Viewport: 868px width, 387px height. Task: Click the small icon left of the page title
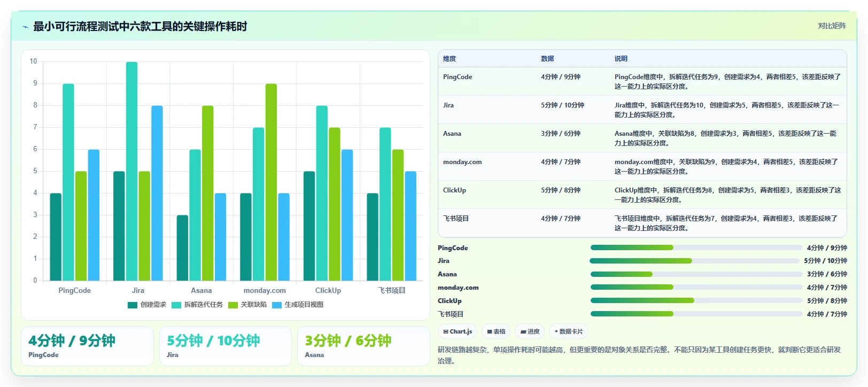[x=25, y=27]
